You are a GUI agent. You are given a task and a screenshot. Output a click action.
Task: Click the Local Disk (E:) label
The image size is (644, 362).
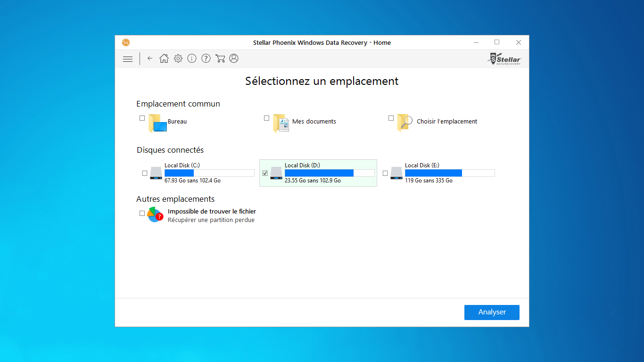coord(422,165)
